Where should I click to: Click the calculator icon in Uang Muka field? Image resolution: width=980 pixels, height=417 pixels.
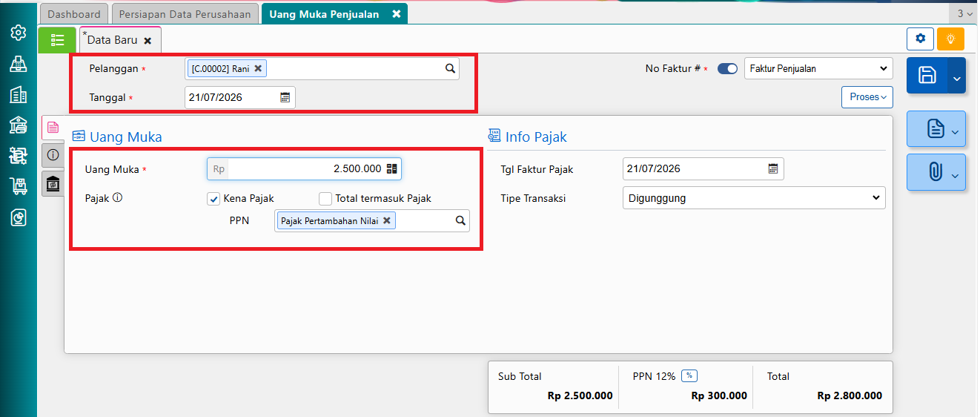[392, 169]
